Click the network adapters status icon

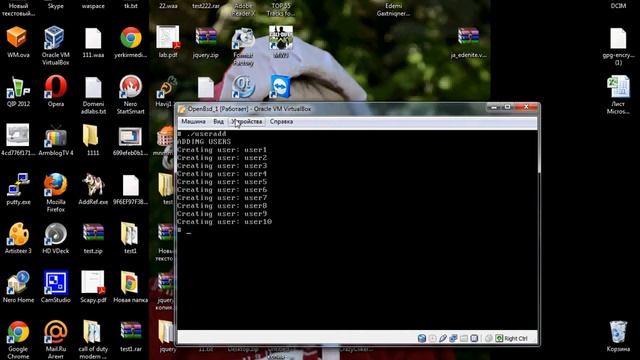(453, 338)
